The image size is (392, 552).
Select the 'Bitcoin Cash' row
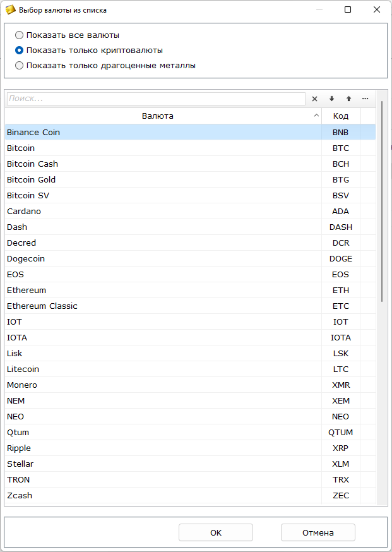pos(191,164)
